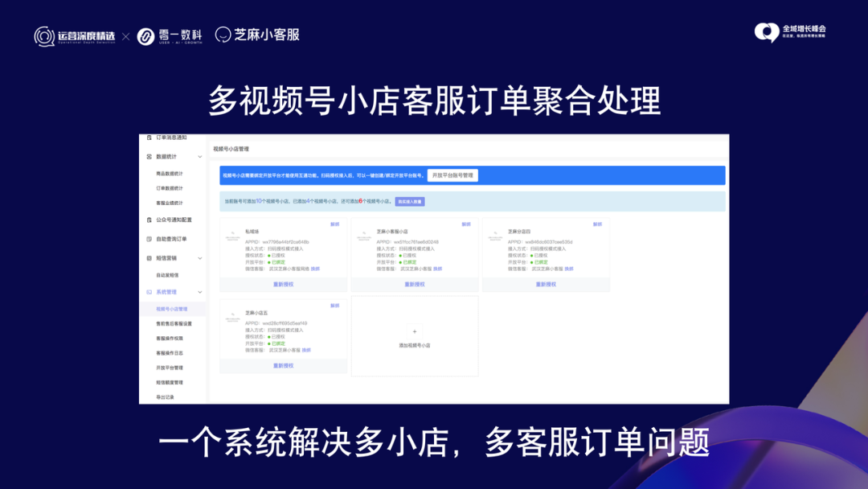Click 换绑 link on 芝麻分店四 card

(x=569, y=269)
